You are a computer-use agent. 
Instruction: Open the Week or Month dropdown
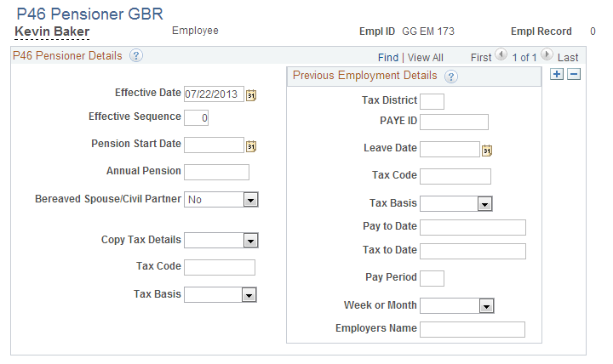(x=486, y=306)
